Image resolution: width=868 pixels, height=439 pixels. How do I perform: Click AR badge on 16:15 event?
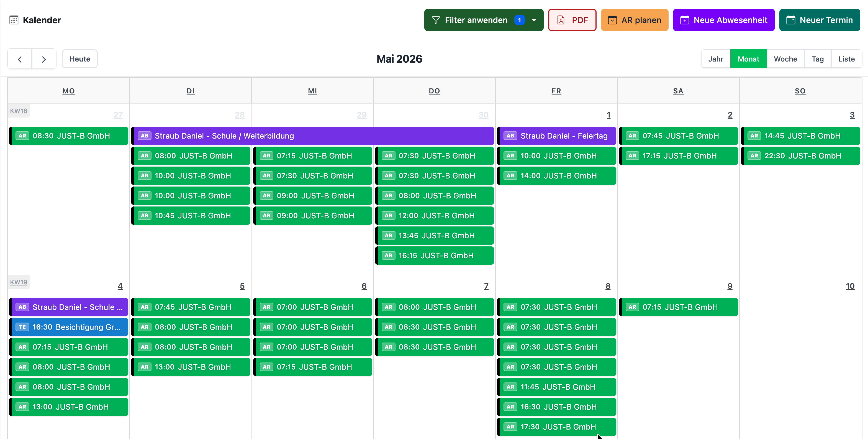tap(388, 256)
